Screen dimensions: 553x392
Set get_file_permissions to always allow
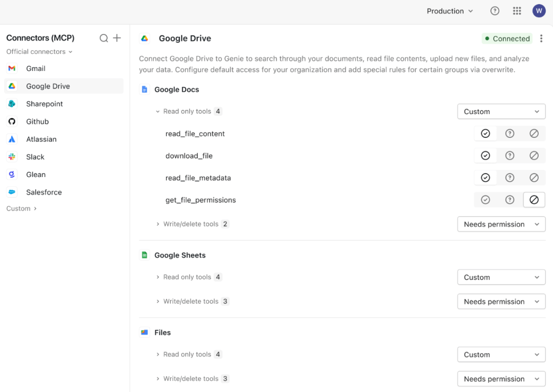tap(485, 200)
